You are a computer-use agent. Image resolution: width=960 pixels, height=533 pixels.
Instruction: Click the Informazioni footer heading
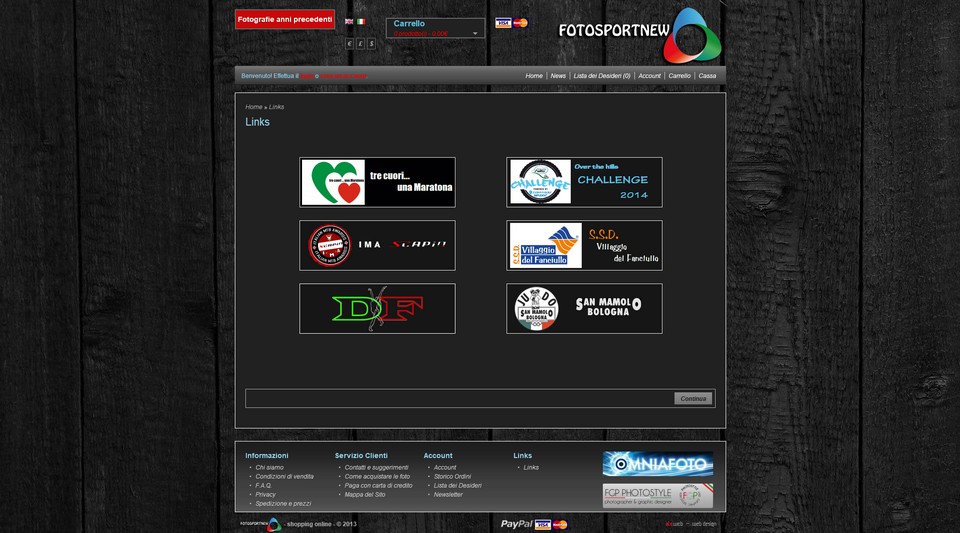pyautogui.click(x=267, y=456)
